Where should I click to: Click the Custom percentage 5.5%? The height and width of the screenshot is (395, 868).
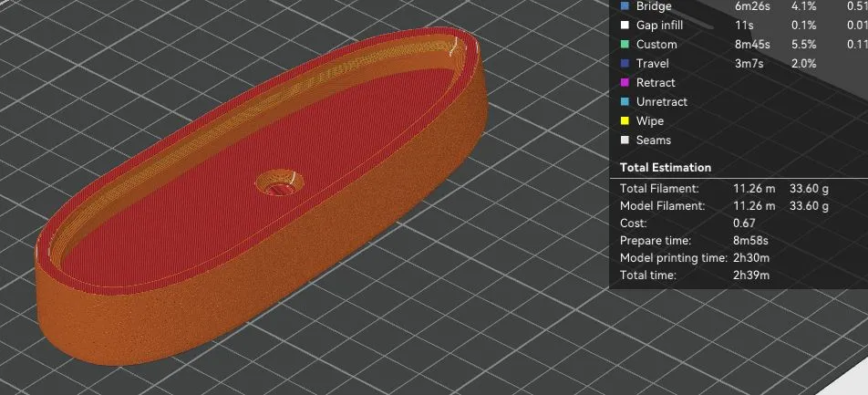pyautogui.click(x=804, y=45)
